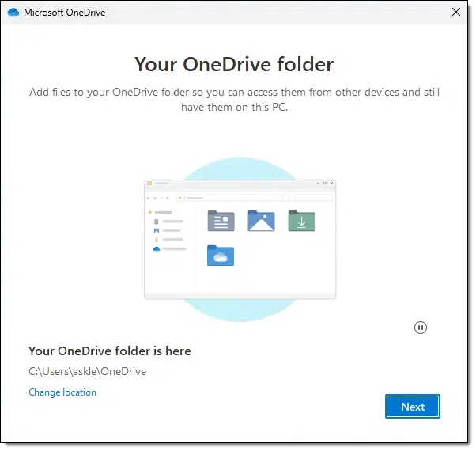
Task: Pause the animation with the pause icon
Action: [420, 328]
